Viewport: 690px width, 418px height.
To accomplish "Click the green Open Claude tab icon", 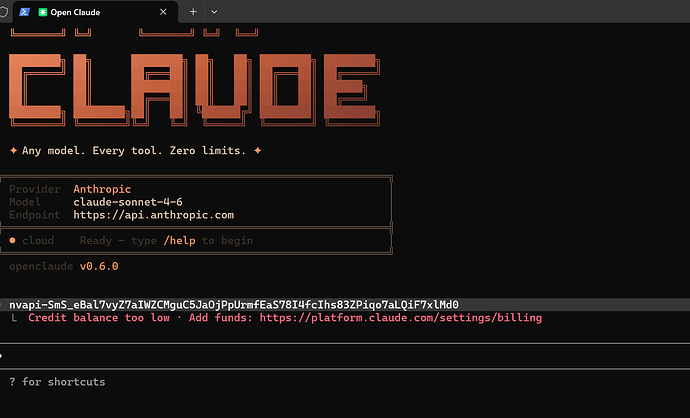I will pos(43,12).
